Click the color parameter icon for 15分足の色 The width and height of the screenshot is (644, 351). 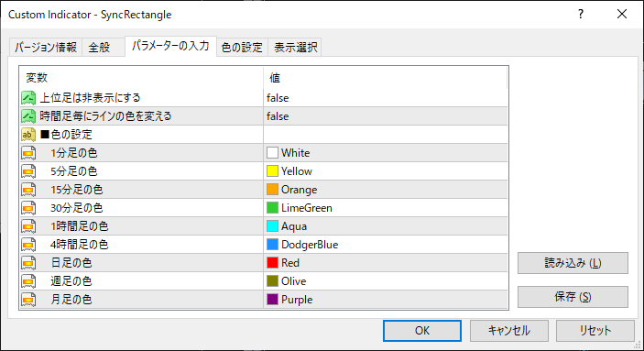coord(28,190)
